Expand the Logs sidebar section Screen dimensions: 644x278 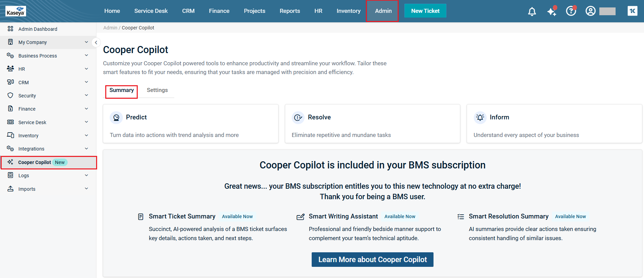tap(48, 176)
